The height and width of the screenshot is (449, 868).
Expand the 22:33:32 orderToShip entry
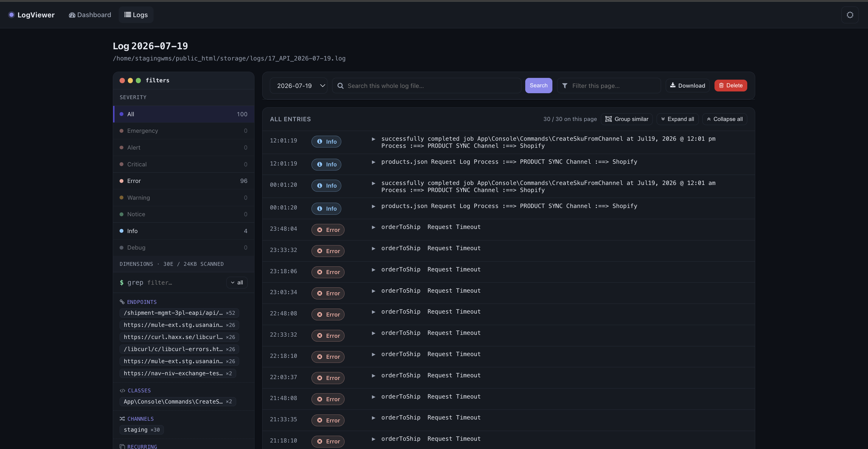[x=373, y=333]
